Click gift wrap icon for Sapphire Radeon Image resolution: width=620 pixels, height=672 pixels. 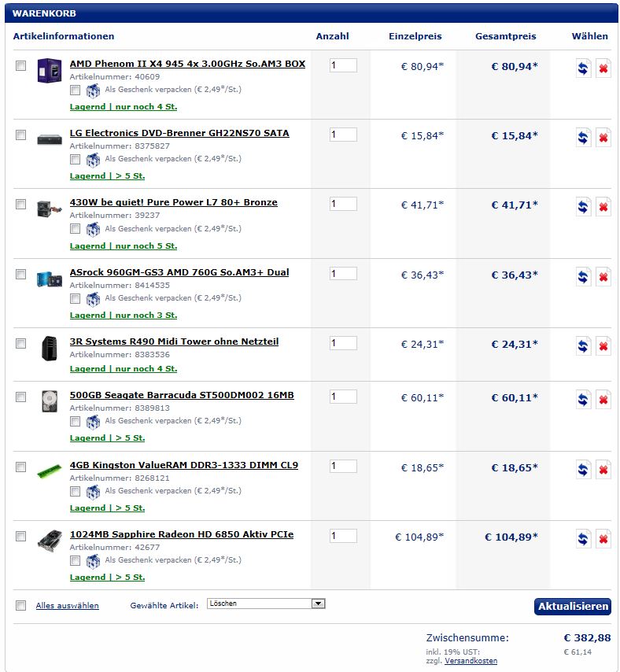[93, 560]
